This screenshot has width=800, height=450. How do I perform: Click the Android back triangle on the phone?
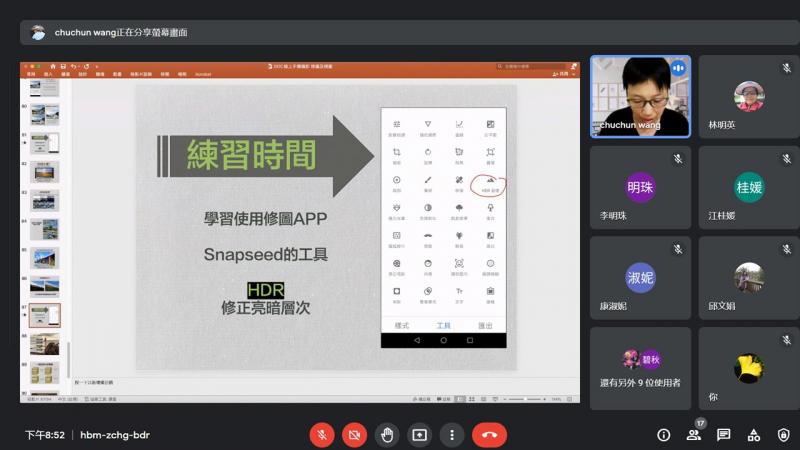pyautogui.click(x=417, y=340)
